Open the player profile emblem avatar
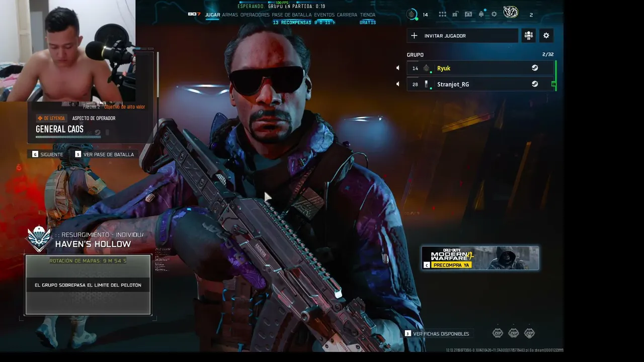644x362 pixels. [x=511, y=13]
